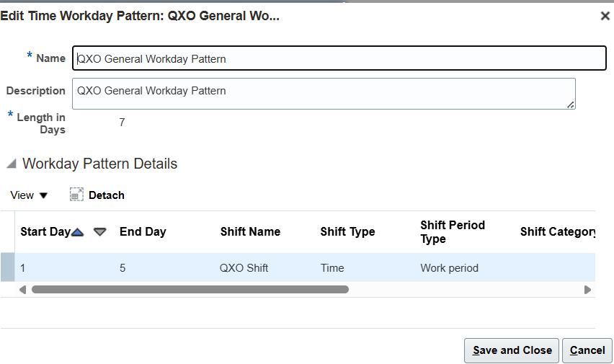Click the Shift Name column header

(x=250, y=231)
